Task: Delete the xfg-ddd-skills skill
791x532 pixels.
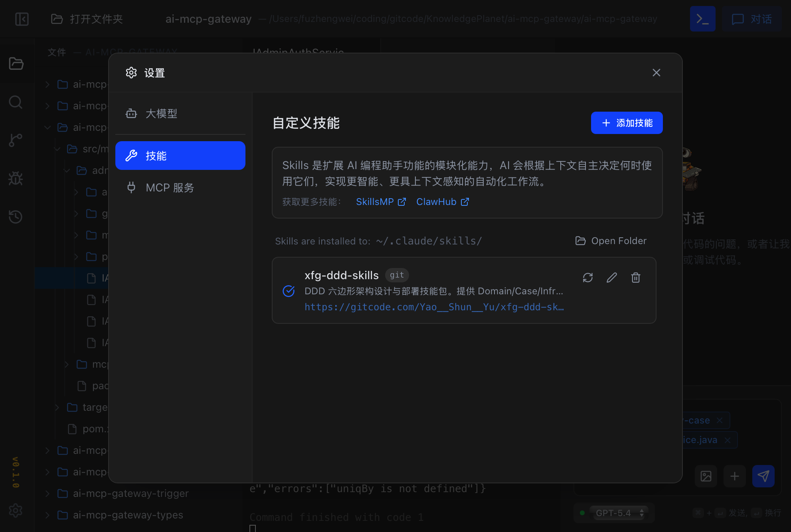Action: (635, 278)
